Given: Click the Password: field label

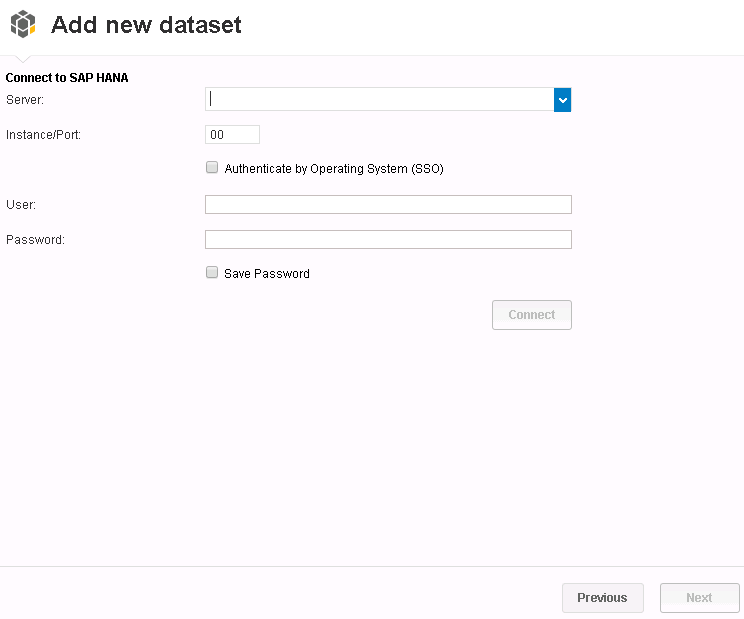Looking at the screenshot, I should [35, 240].
